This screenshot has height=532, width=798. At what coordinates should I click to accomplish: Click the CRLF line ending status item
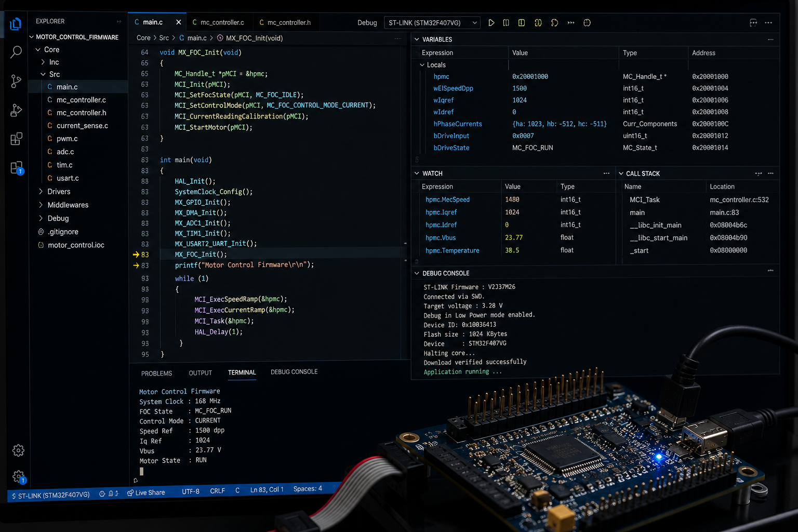tap(217, 491)
